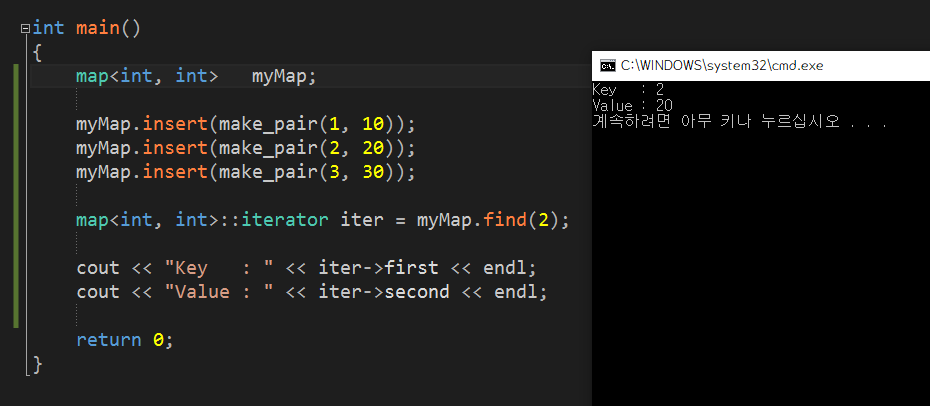930x406 pixels.
Task: Click the cout line printing iter->first
Action: pyautogui.click(x=306, y=268)
